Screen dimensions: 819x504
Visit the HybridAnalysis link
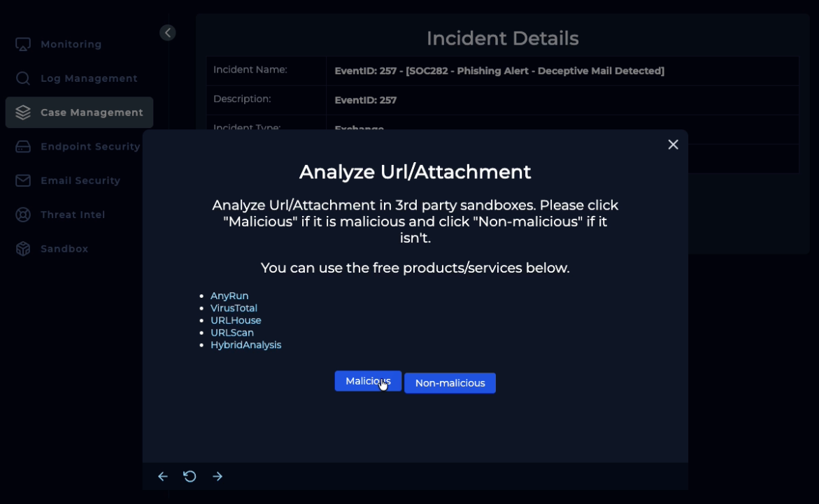click(245, 345)
